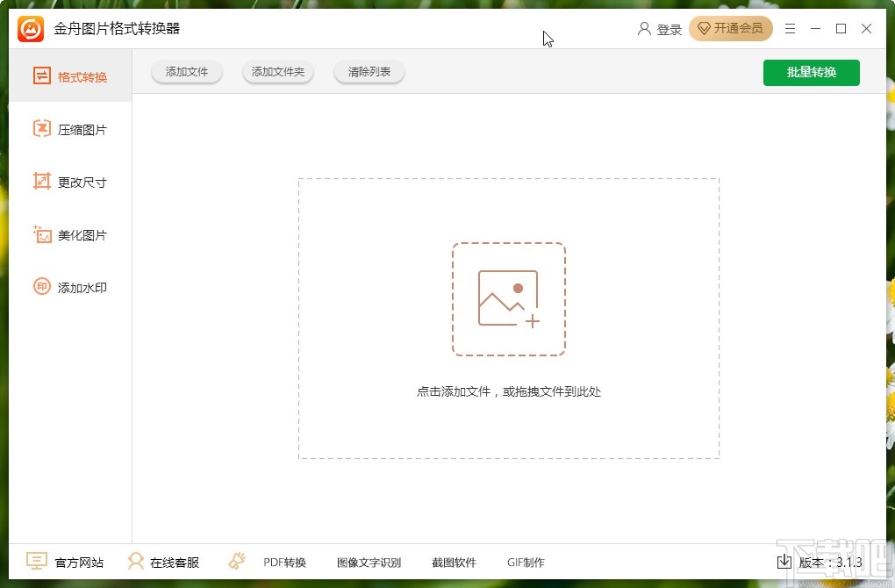Image resolution: width=895 pixels, height=588 pixels.
Task: Open the 图像文字识别 OCR tool
Action: (368, 562)
